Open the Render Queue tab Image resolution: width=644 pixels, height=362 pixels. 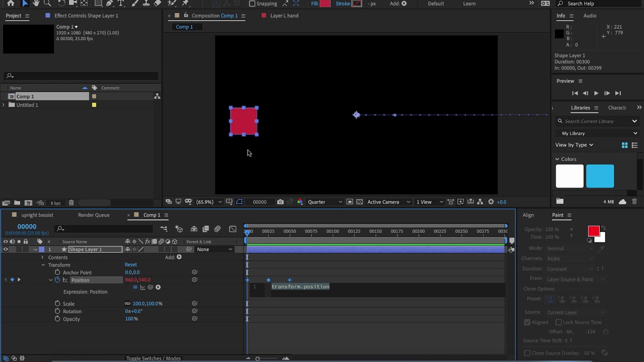pos(94,215)
